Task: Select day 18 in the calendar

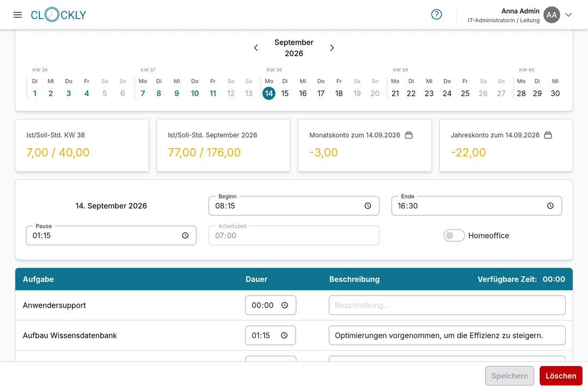Action: pos(339,94)
